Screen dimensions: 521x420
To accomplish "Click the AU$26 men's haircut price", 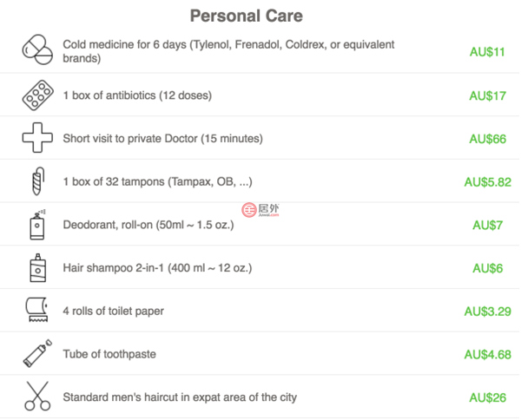I will tap(487, 397).
